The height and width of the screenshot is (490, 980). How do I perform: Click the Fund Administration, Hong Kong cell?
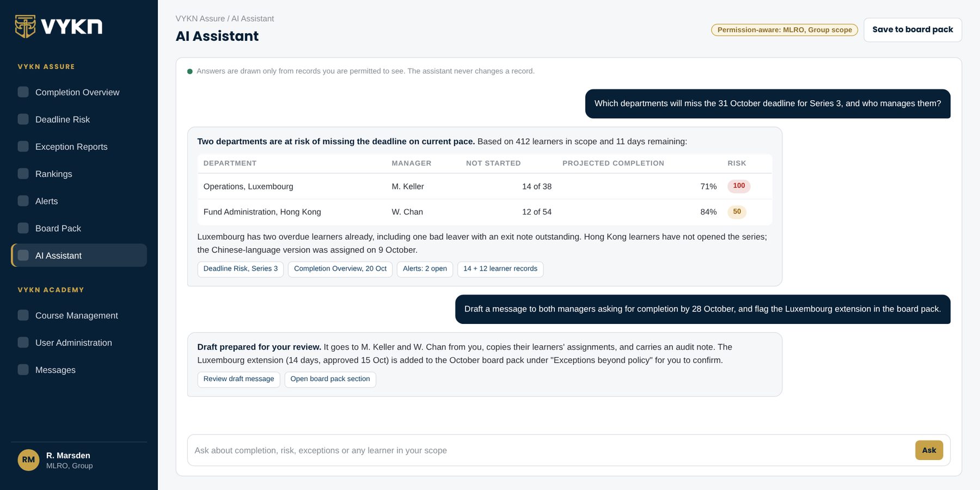tap(262, 212)
